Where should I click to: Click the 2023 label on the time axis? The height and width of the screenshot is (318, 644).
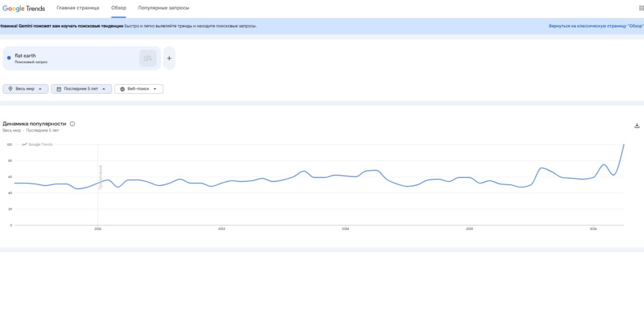click(x=222, y=229)
